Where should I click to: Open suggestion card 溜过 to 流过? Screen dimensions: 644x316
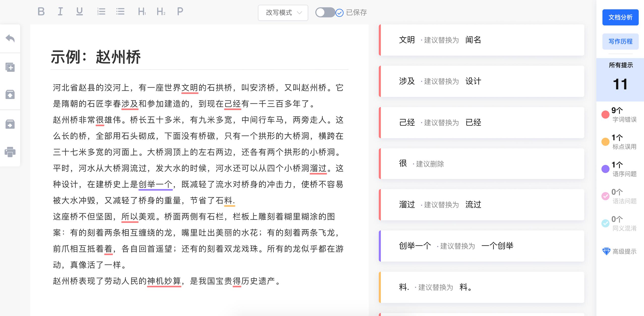pyautogui.click(x=481, y=205)
